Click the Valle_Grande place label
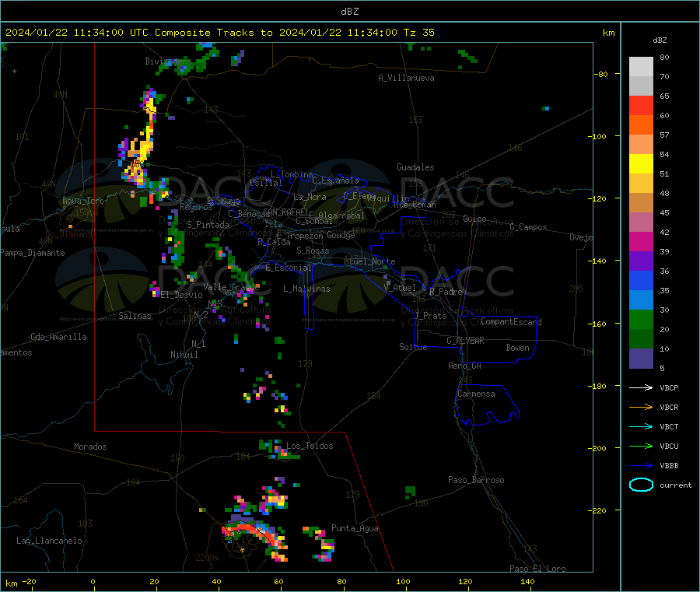700x592 pixels. (x=231, y=286)
